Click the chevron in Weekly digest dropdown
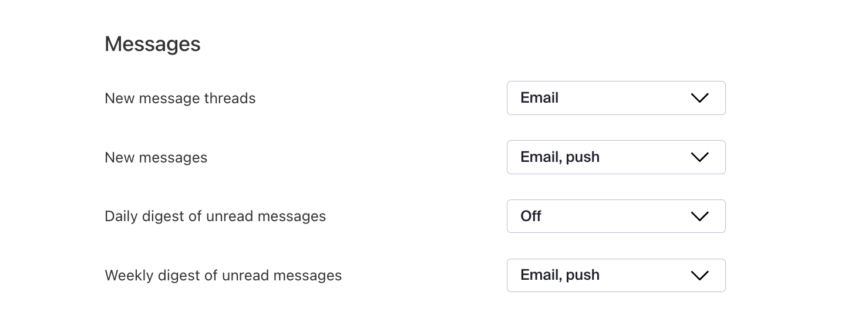 pyautogui.click(x=699, y=276)
